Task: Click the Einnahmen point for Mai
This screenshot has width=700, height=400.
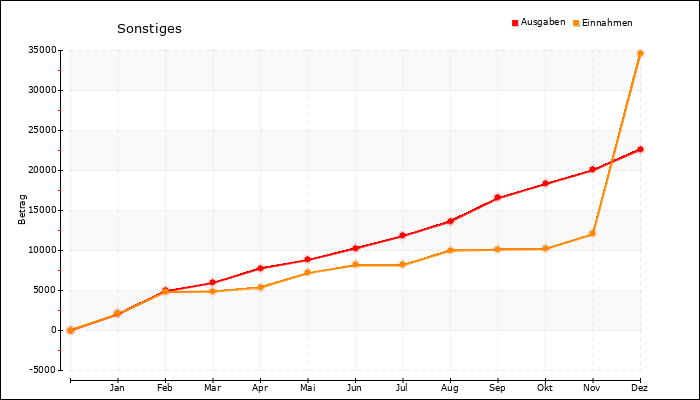Action: coord(307,273)
